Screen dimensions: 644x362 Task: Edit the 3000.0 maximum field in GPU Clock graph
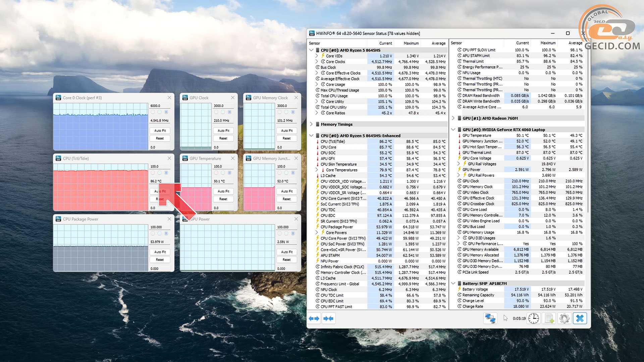[x=223, y=106]
